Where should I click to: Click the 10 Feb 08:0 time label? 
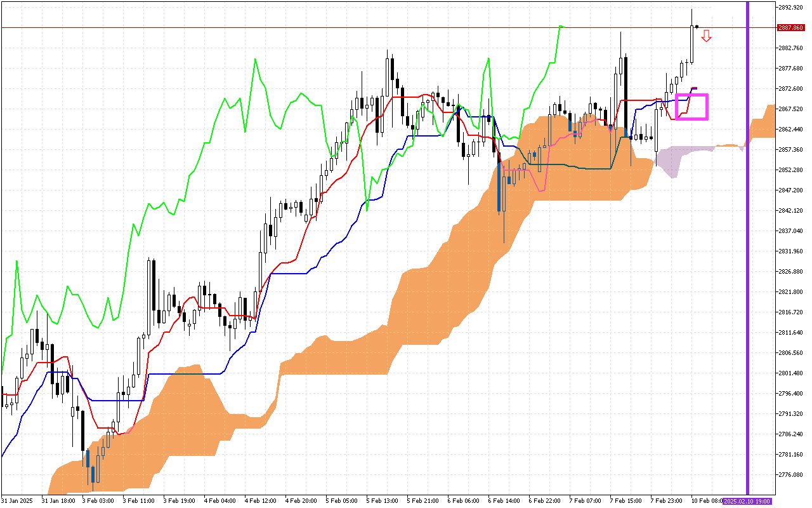point(707,501)
